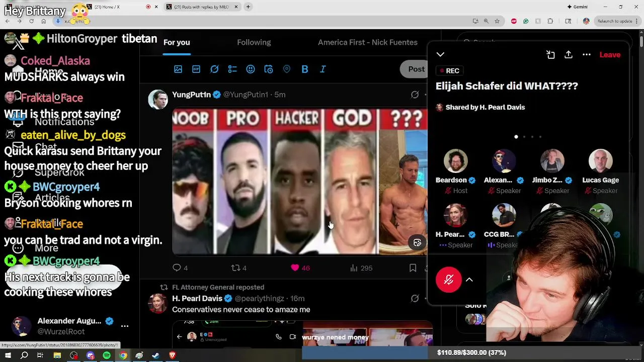Reload the page in Chrome

coord(31,21)
